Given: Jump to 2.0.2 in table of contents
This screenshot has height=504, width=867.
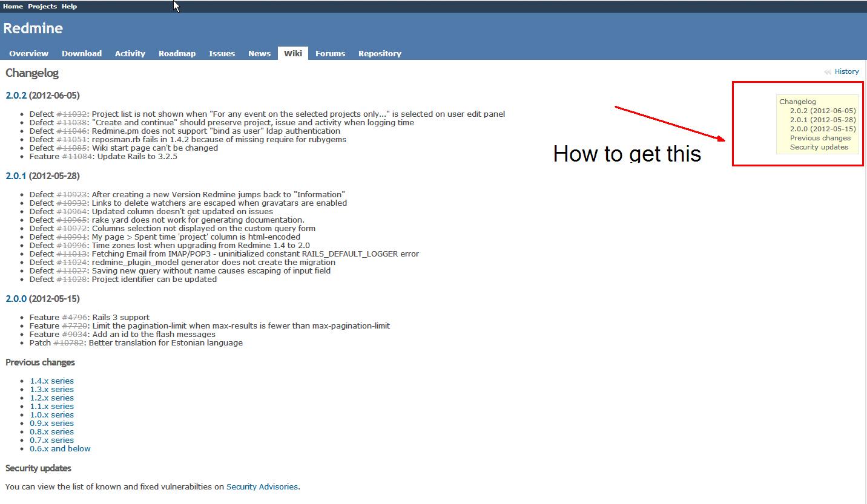Looking at the screenshot, I should (823, 111).
